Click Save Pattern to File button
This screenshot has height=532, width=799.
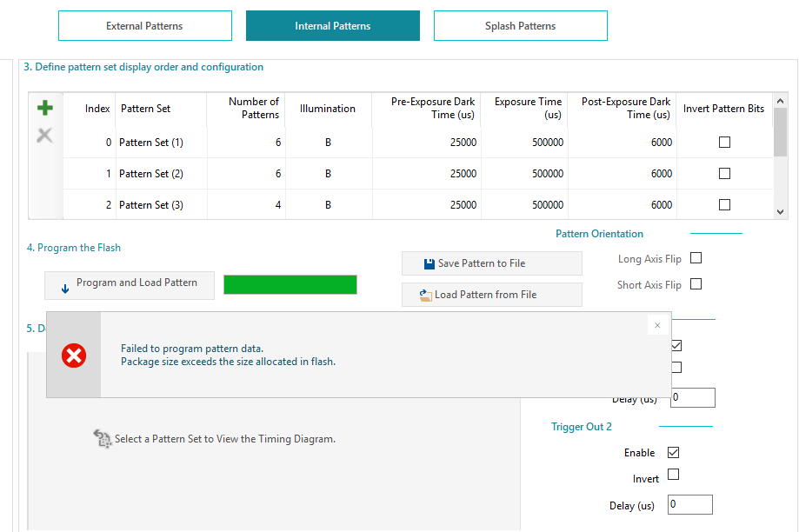click(x=491, y=263)
